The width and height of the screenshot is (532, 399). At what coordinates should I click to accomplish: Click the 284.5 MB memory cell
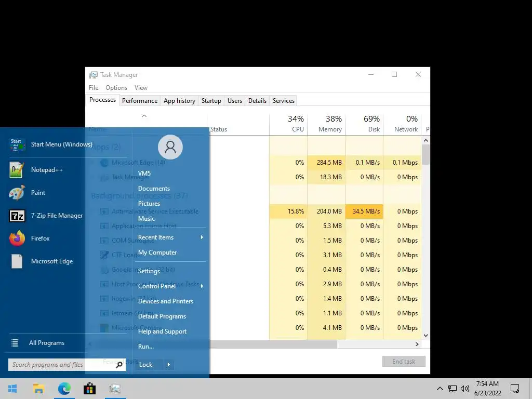point(326,163)
